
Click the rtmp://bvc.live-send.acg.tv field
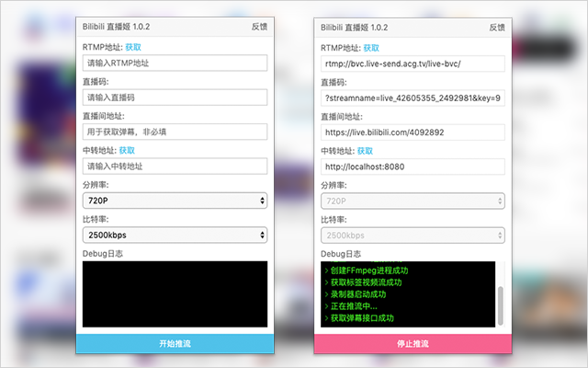click(413, 63)
